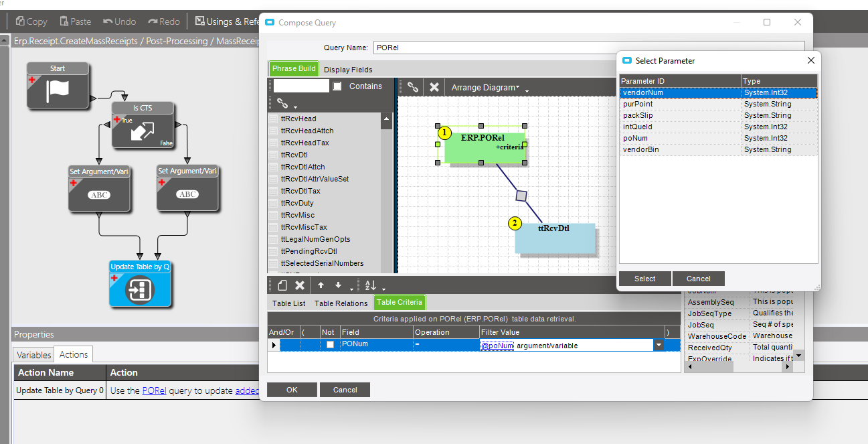Select the Is CTS condition node

point(143,126)
